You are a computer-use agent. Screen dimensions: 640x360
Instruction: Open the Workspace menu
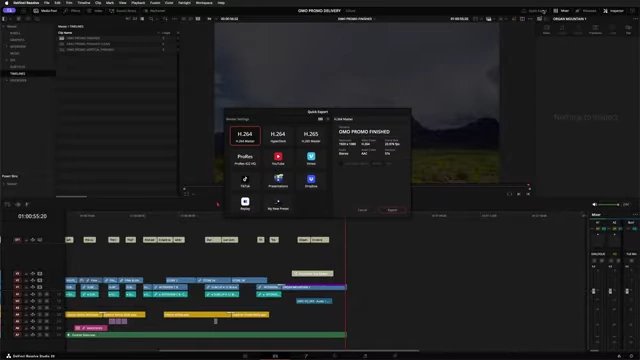(204, 3)
